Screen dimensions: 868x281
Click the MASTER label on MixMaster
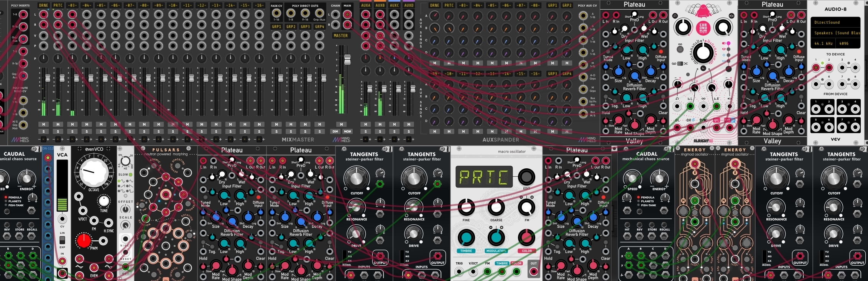[340, 36]
